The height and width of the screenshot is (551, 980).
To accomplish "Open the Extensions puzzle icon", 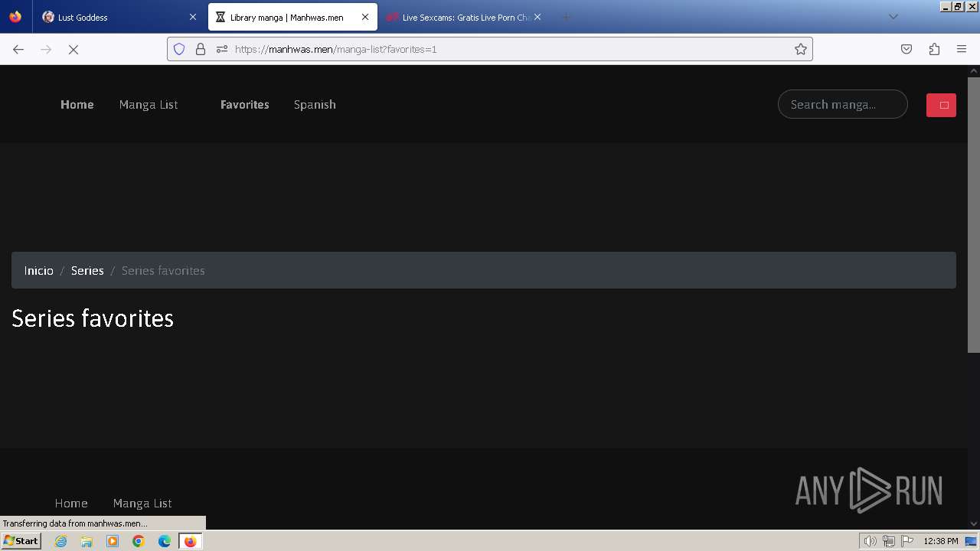I will click(934, 49).
